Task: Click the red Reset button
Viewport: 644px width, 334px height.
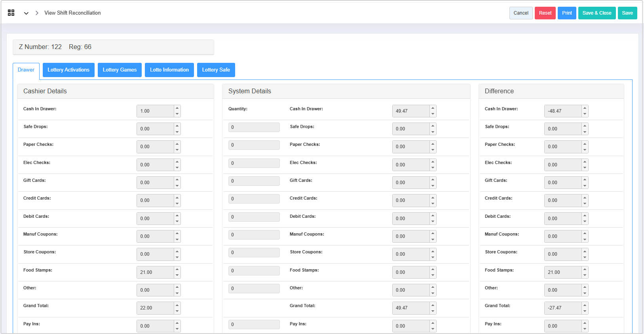Action: point(545,13)
